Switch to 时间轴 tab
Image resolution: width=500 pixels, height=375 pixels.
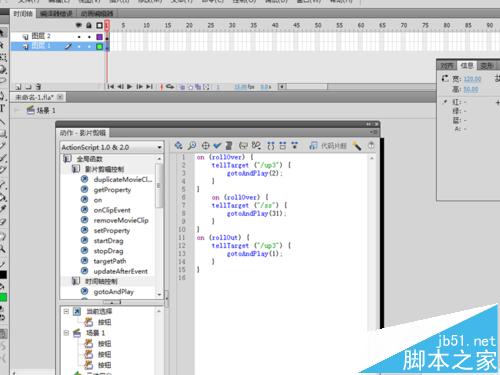click(x=23, y=14)
